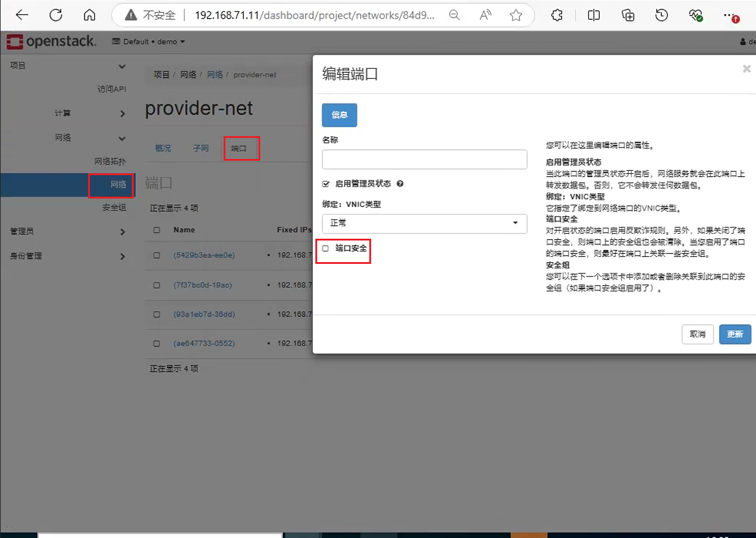Click the 名称 text field

(424, 159)
